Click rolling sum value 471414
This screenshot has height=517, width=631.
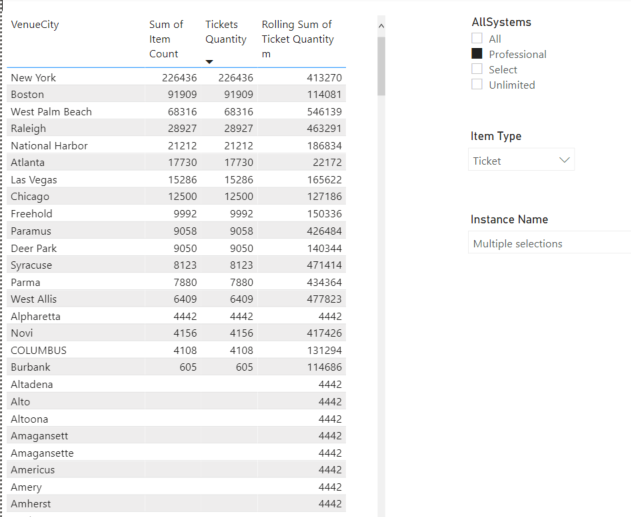pos(324,265)
